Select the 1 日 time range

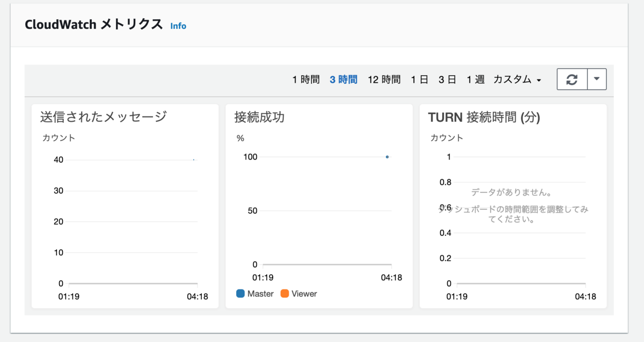[418, 78]
